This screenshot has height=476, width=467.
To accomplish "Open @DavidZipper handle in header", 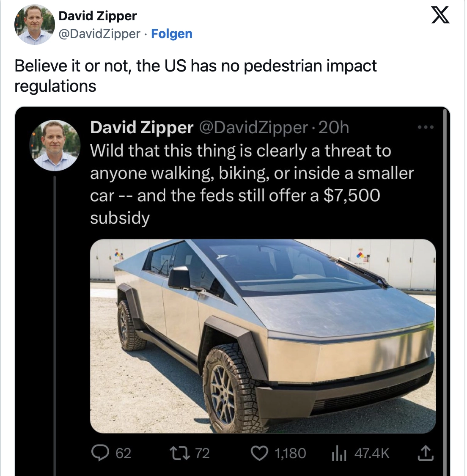I will point(99,34).
